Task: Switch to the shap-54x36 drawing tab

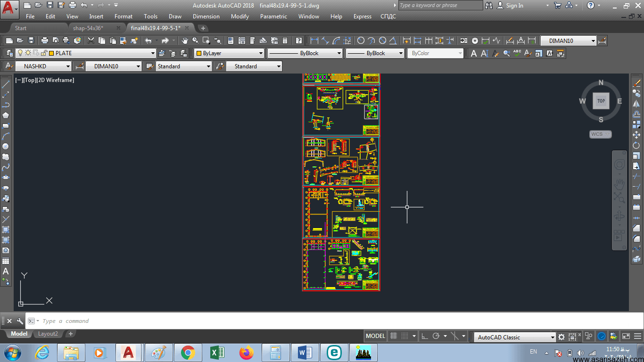Action: point(88,28)
